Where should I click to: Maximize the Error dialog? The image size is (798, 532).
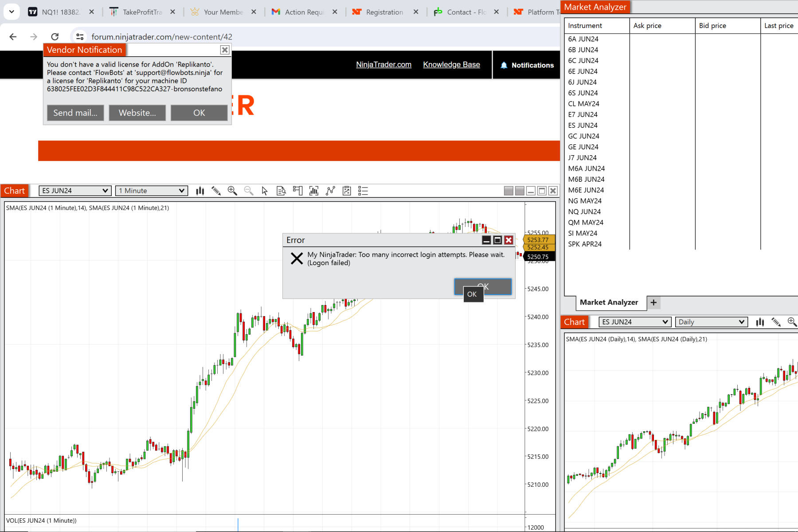(x=497, y=240)
